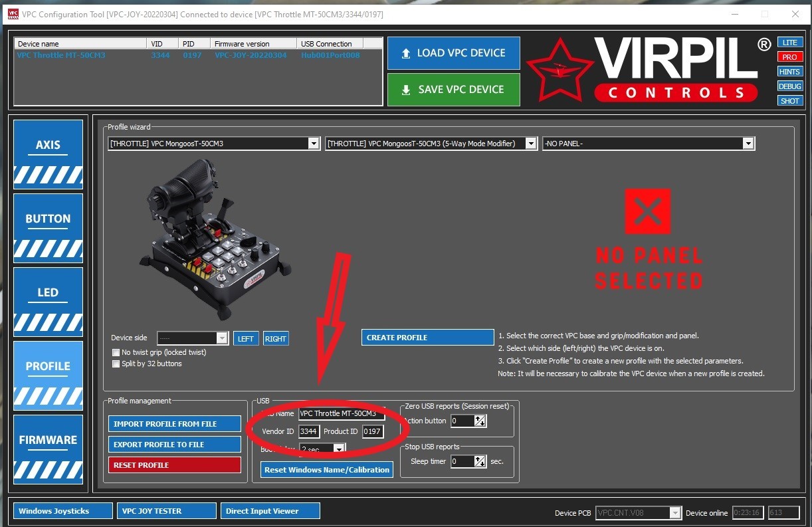This screenshot has height=527, width=812.
Task: Export profile to file
Action: [x=175, y=445]
